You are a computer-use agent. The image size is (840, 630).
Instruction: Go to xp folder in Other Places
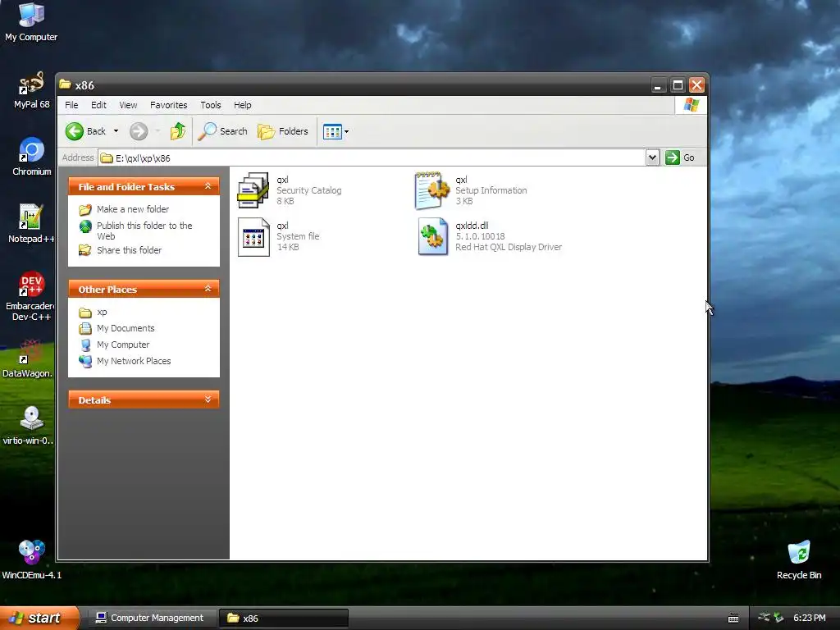(102, 312)
